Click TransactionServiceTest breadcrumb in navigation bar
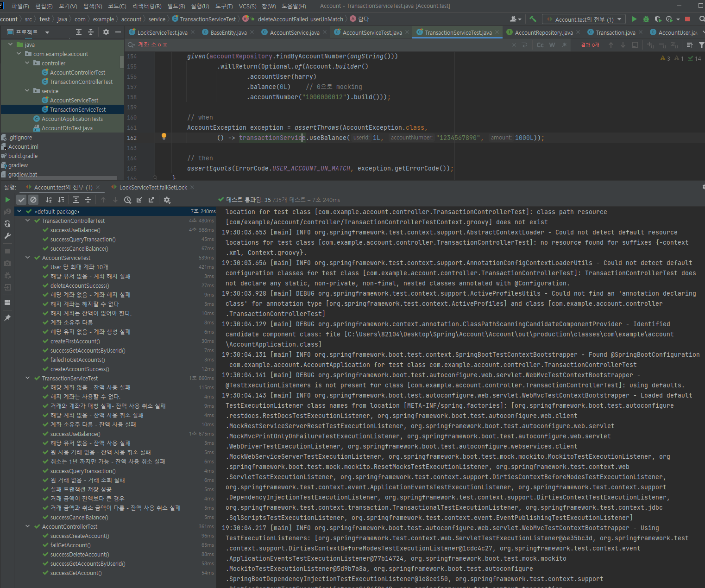This screenshot has height=588, width=705. (208, 19)
